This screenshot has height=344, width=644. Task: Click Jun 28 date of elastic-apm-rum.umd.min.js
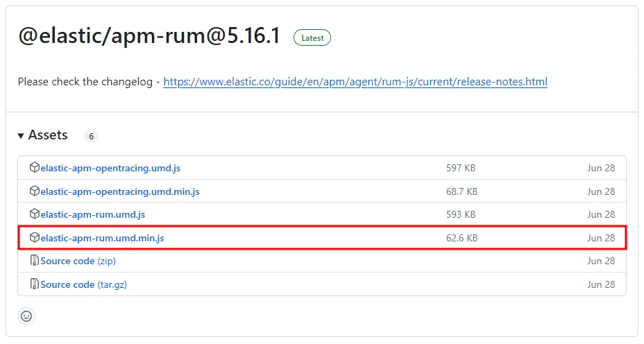(x=601, y=238)
